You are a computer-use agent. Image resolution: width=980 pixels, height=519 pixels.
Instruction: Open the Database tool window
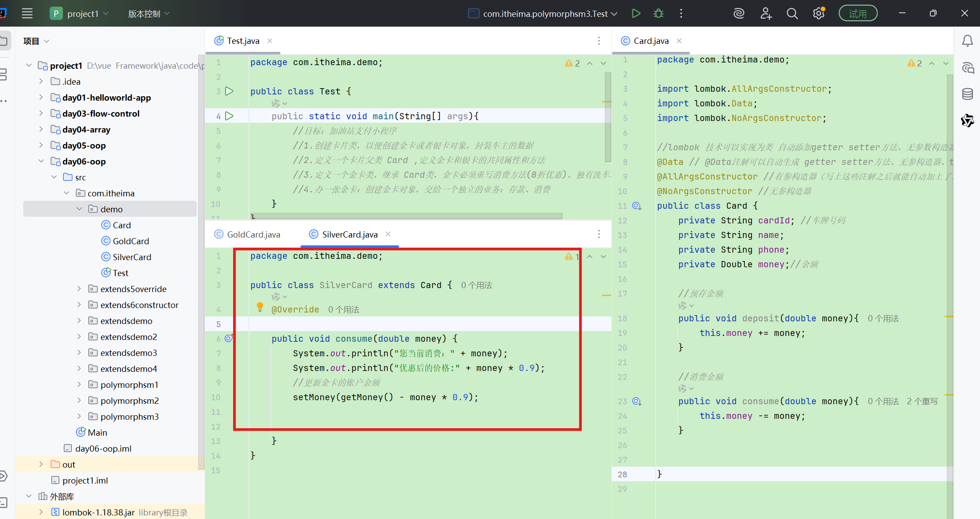(967, 94)
